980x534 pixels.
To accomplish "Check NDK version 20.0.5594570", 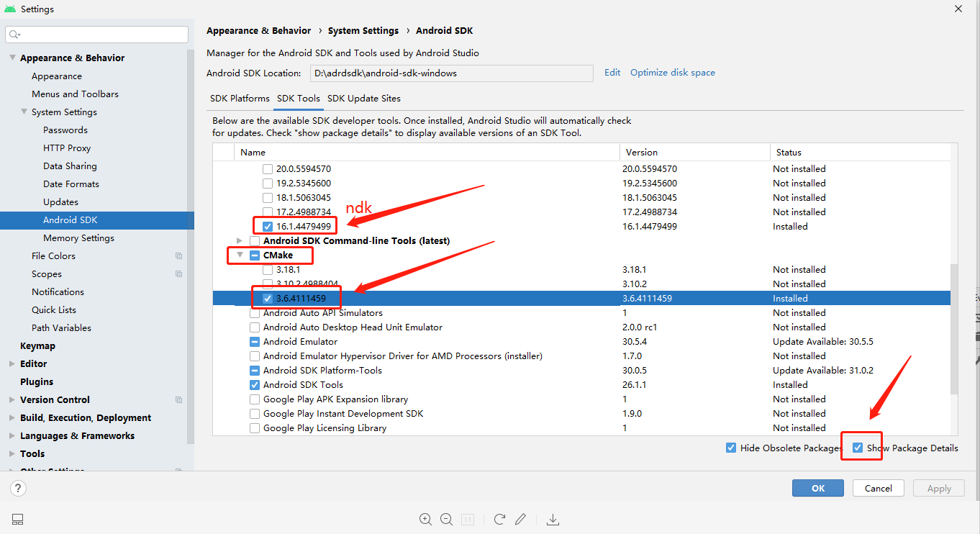I will [x=268, y=169].
